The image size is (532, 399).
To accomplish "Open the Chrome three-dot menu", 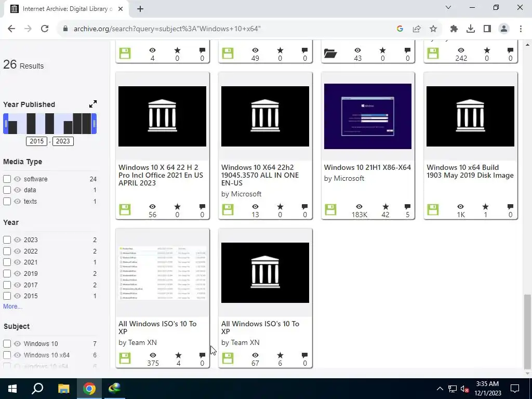I will (x=521, y=29).
